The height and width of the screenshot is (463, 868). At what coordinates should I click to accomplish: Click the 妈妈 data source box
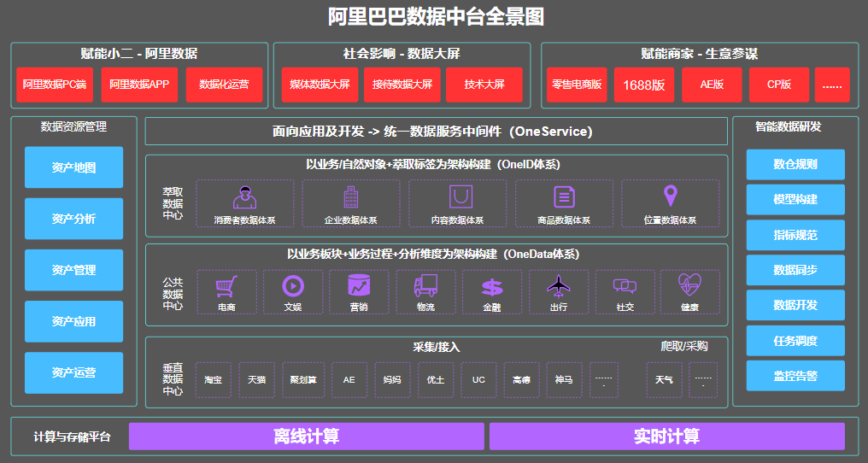click(x=392, y=380)
